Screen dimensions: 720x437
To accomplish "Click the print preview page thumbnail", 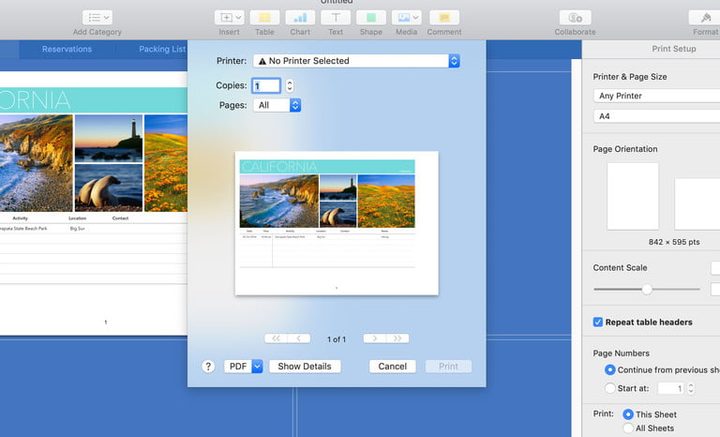I will pyautogui.click(x=337, y=223).
